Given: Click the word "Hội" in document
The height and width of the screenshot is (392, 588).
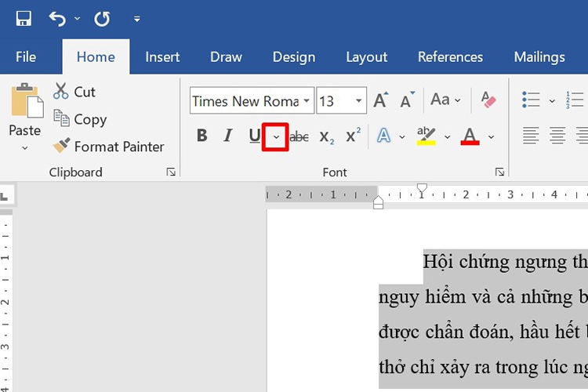Looking at the screenshot, I should (438, 262).
